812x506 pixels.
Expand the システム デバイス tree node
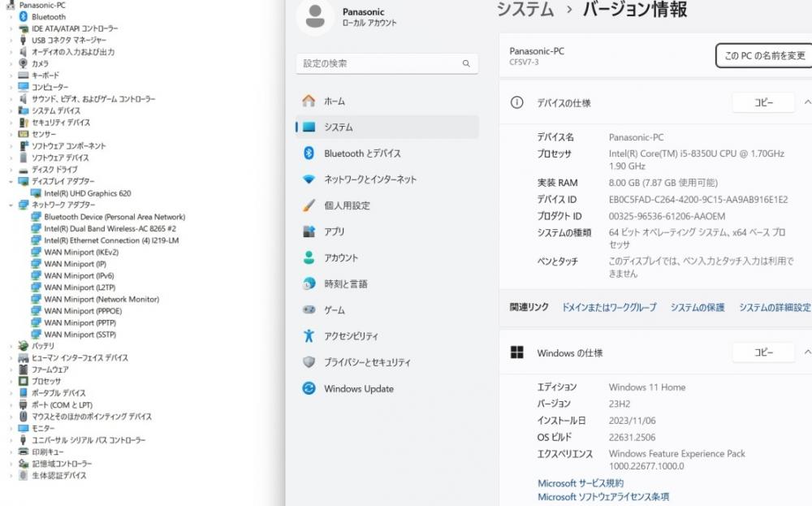coord(11,110)
